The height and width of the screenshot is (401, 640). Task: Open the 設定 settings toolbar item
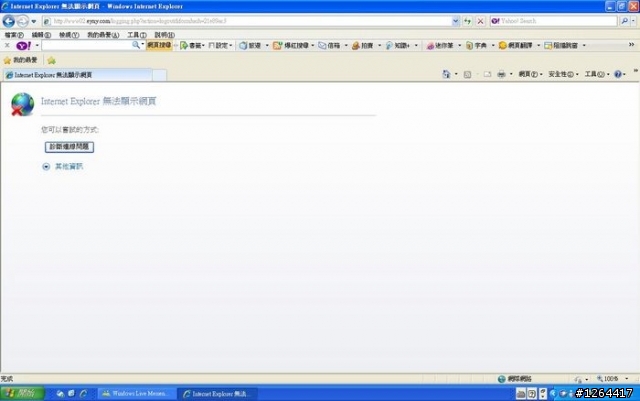(220, 45)
